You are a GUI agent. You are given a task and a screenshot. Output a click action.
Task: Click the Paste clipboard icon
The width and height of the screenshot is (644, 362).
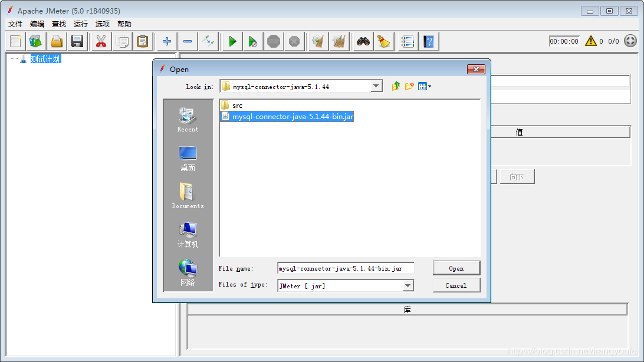(x=143, y=41)
